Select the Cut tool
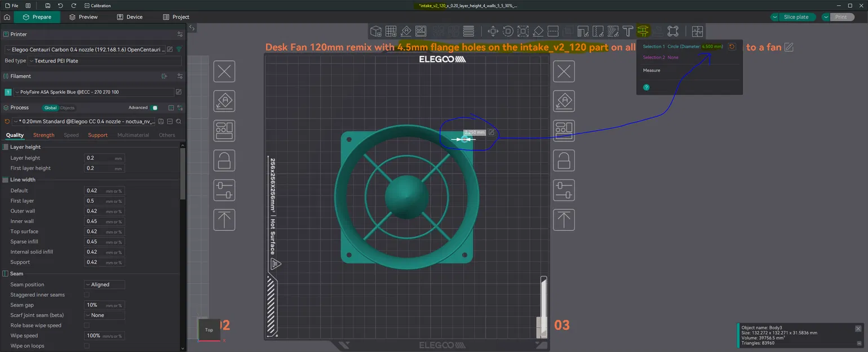 click(553, 31)
